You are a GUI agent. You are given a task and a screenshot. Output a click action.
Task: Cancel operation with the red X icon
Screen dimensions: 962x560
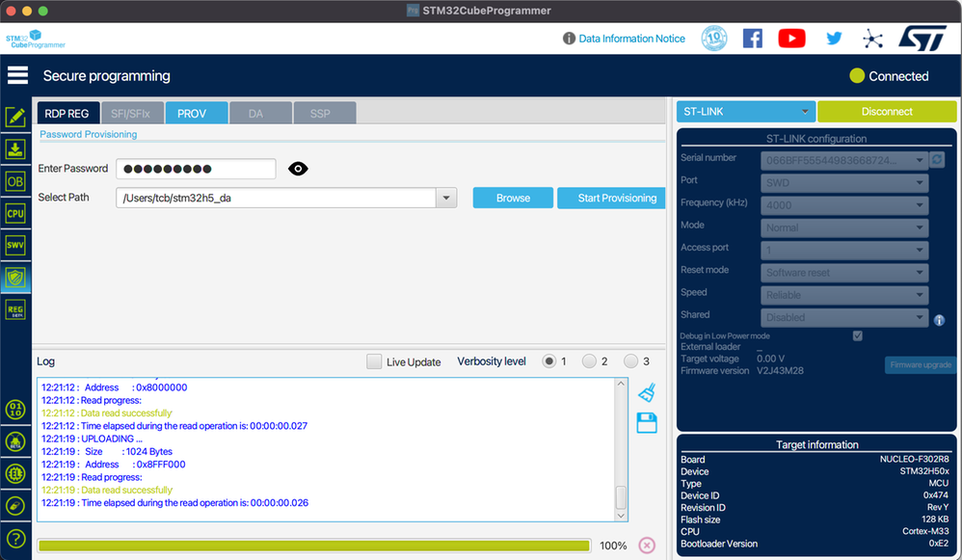(647, 546)
